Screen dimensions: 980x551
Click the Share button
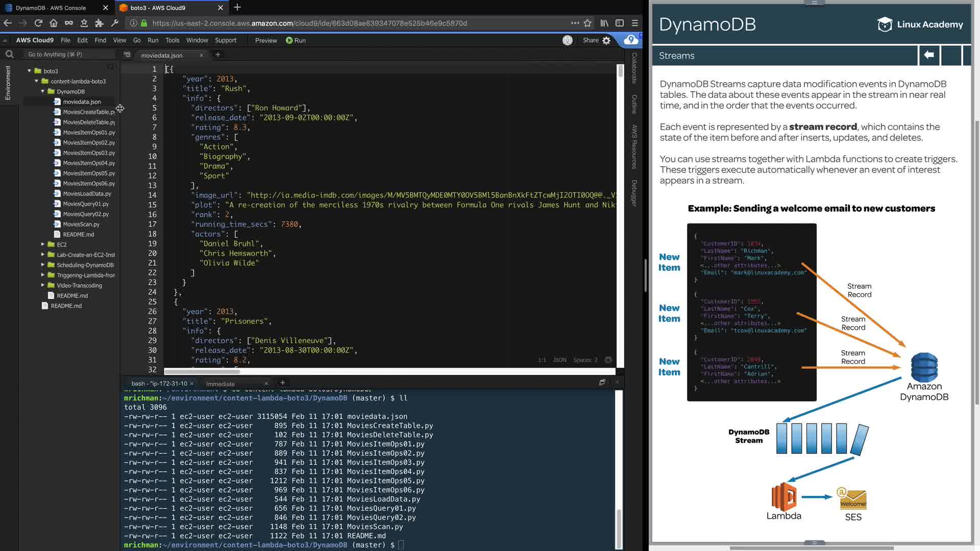click(591, 40)
